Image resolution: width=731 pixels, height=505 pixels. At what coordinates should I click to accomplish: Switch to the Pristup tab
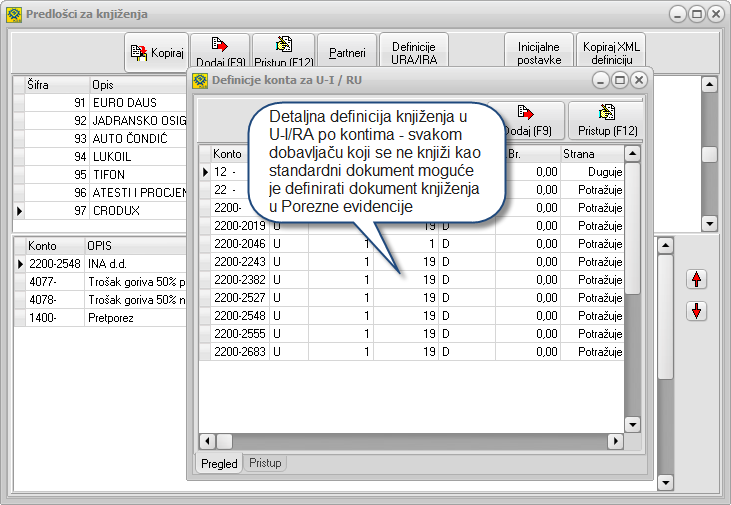click(265, 463)
